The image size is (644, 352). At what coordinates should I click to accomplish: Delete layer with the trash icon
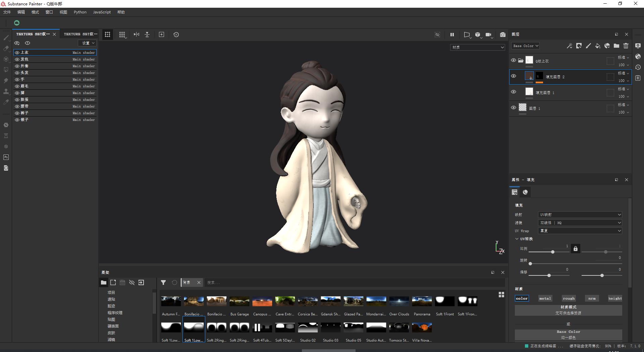tap(626, 46)
